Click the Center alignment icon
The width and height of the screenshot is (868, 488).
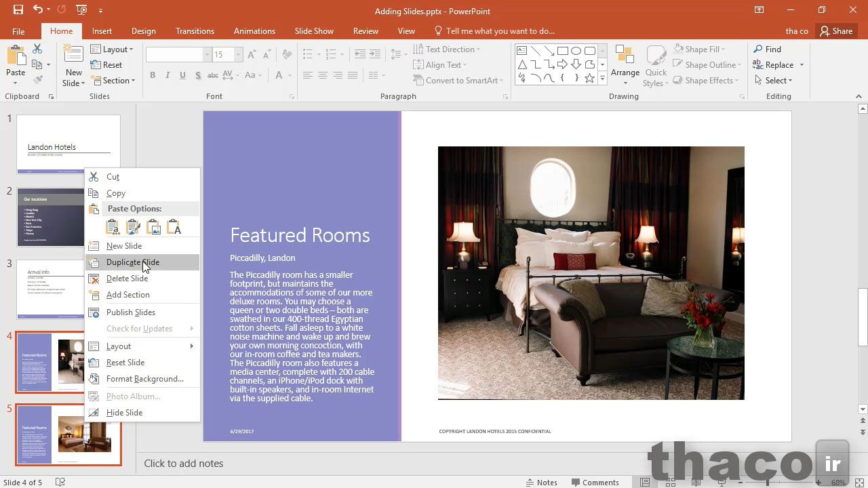[x=323, y=75]
